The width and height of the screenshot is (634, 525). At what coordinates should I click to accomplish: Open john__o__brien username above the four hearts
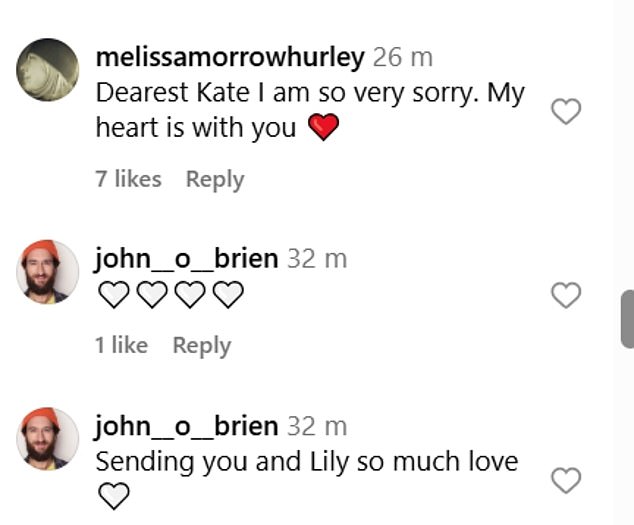[x=186, y=258]
